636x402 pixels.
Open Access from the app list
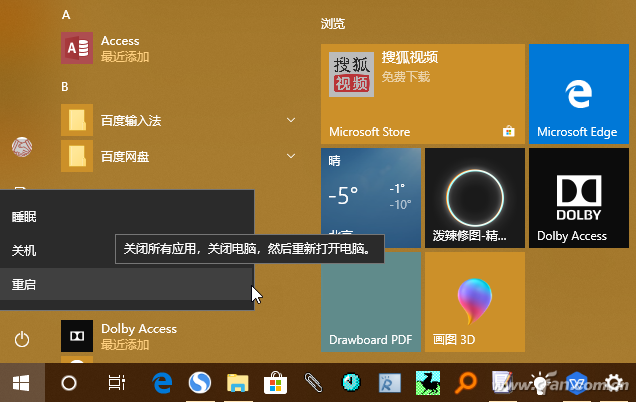178,48
